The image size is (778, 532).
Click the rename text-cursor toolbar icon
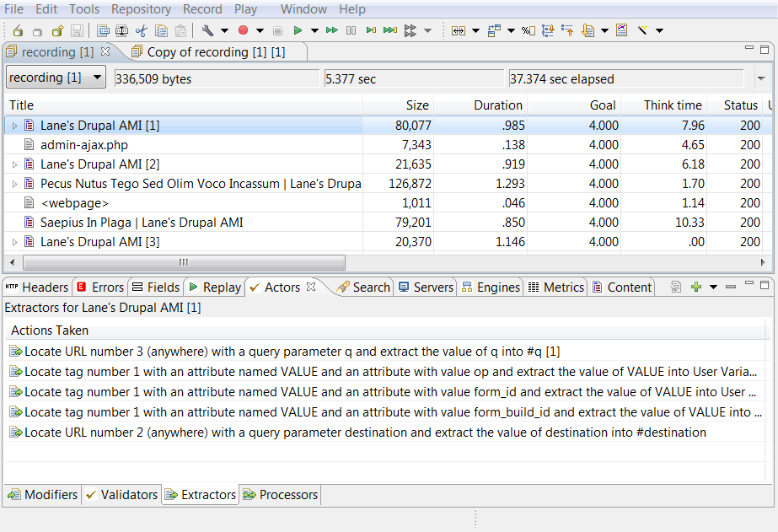coord(121,30)
